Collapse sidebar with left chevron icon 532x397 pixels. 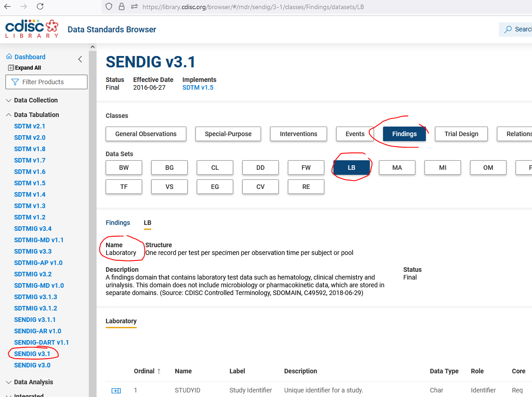(x=80, y=59)
